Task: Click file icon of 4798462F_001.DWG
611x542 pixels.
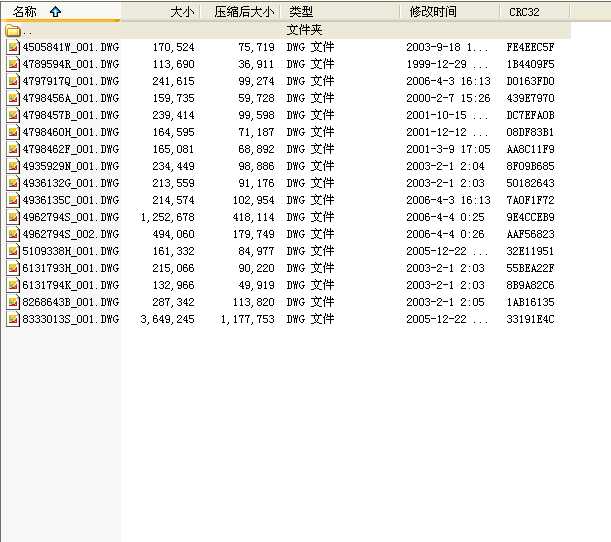Action: point(13,150)
